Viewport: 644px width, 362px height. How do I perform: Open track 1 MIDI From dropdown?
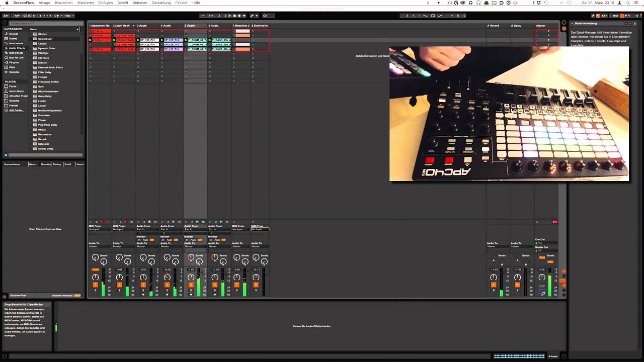[x=100, y=229]
